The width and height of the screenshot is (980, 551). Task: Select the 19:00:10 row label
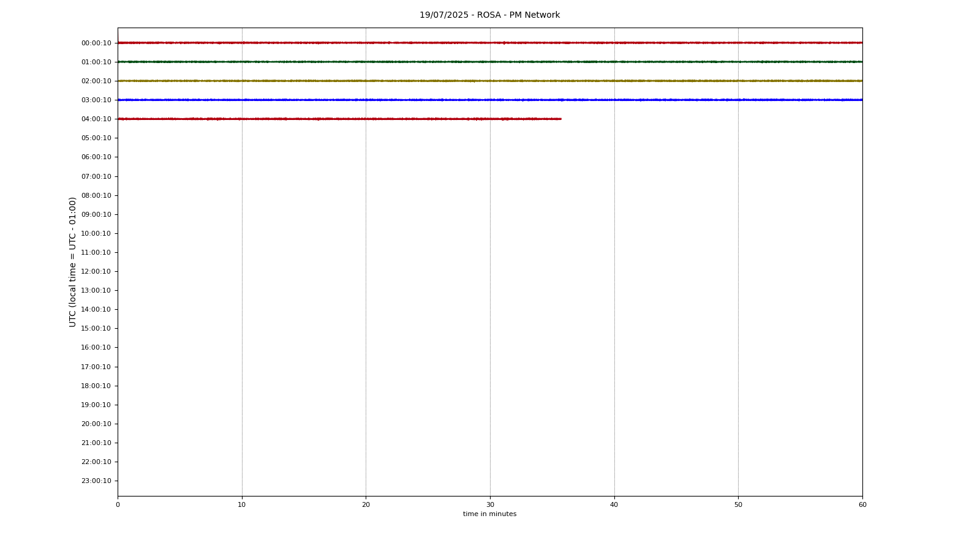96,405
